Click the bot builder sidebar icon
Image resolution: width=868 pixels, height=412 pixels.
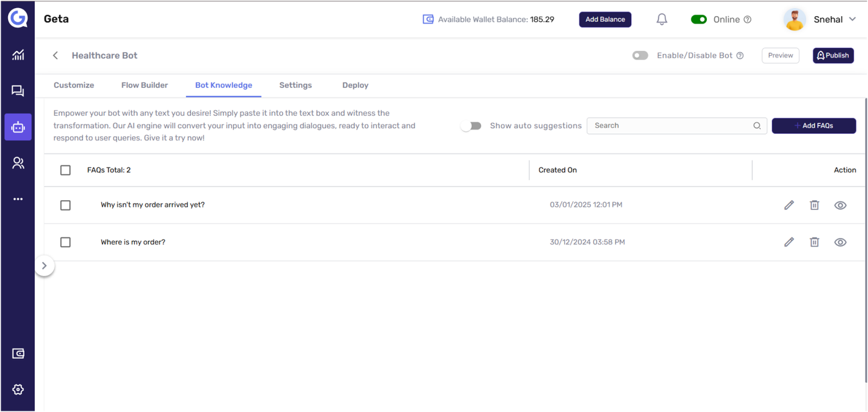pos(18,127)
